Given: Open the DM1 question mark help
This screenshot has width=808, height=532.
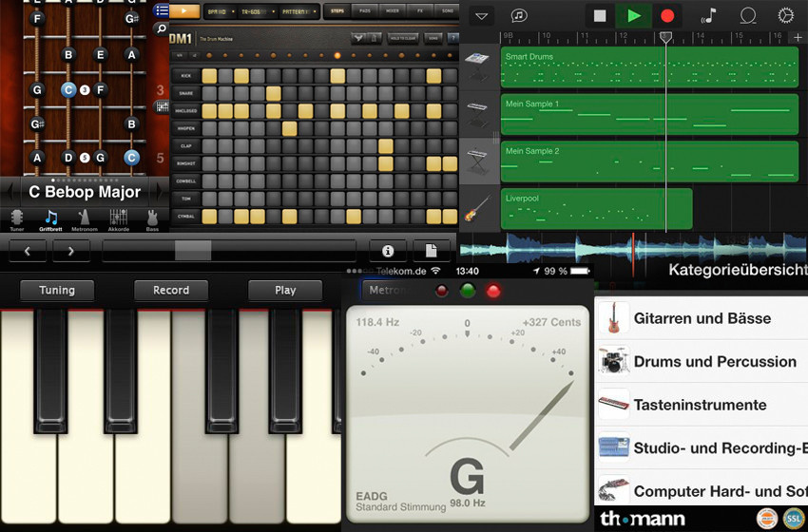Looking at the screenshot, I should pyautogui.click(x=452, y=38).
